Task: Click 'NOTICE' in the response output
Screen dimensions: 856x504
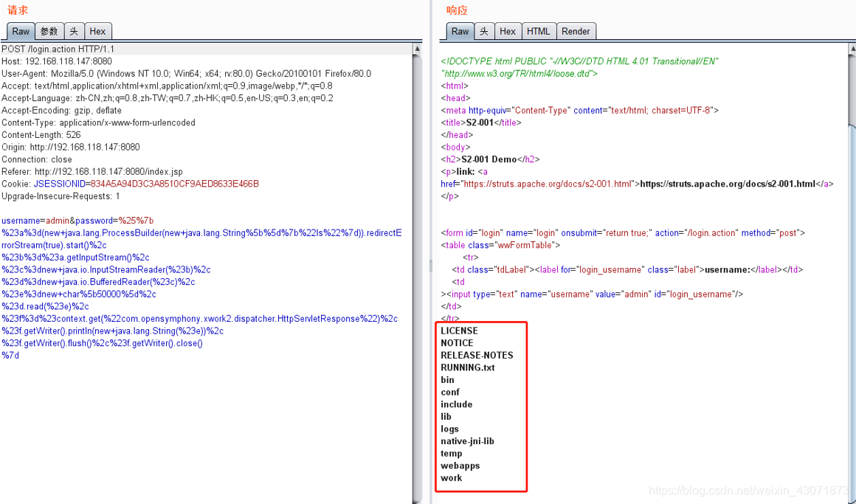Action: (457, 343)
